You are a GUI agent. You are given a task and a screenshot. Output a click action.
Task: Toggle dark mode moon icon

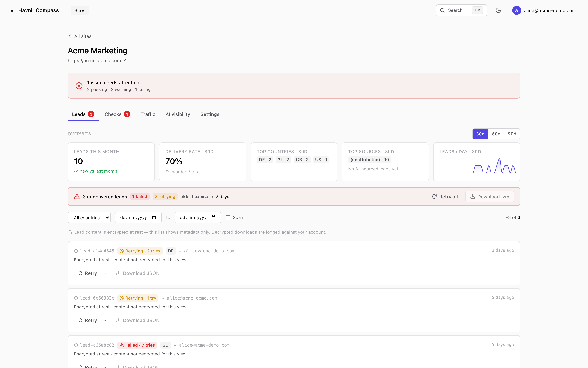coord(498,10)
